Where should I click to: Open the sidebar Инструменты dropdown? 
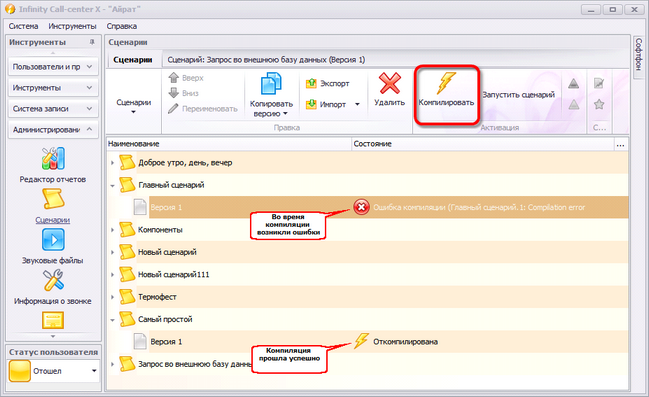tap(53, 88)
